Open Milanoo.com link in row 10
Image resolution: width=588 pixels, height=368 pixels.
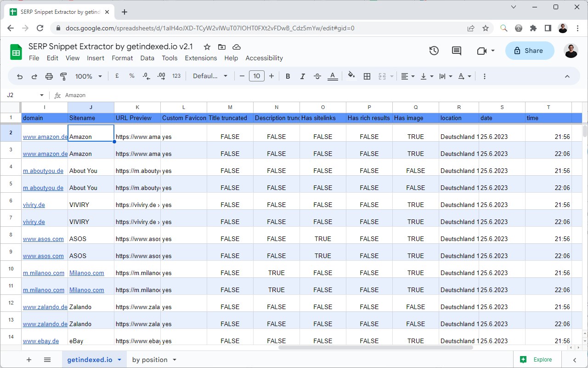(87, 273)
